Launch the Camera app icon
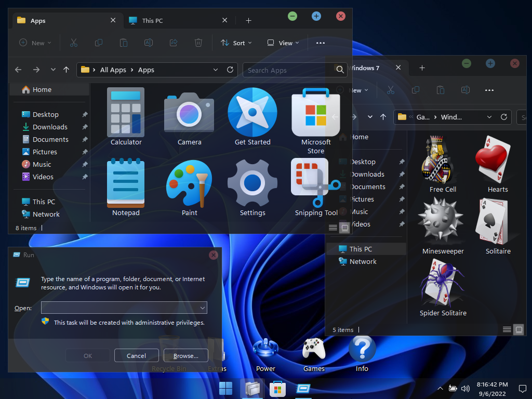 [189, 112]
